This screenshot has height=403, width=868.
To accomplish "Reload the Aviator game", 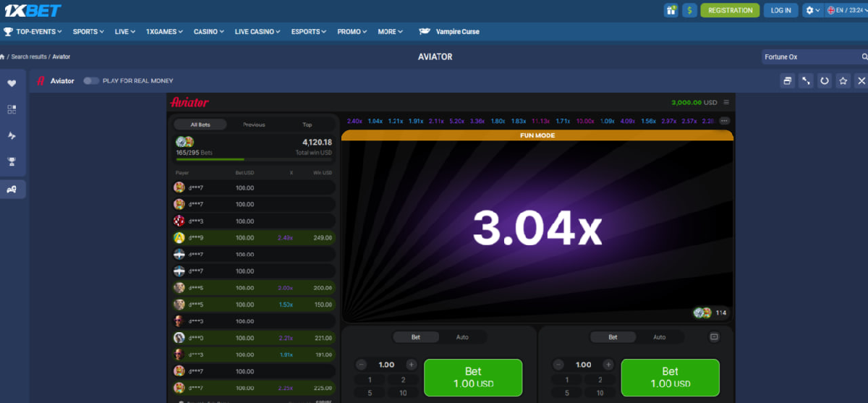I will 825,81.
